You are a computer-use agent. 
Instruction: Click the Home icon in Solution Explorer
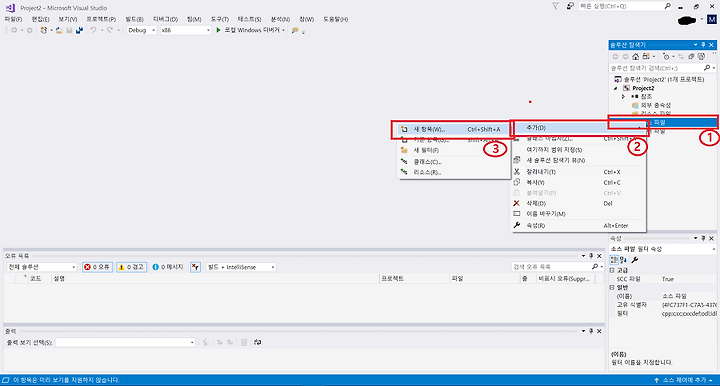pos(636,56)
